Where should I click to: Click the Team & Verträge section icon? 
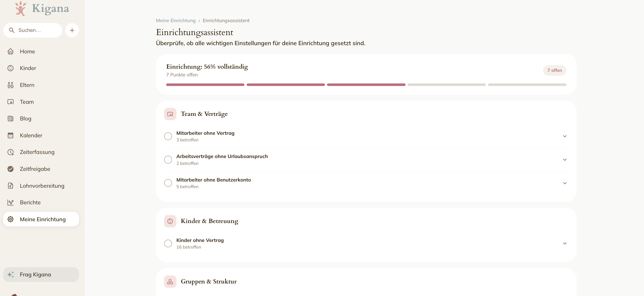pyautogui.click(x=170, y=114)
